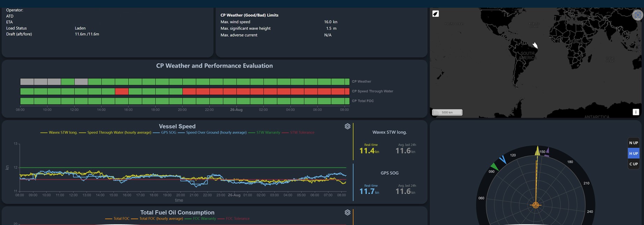Click the GPS SOG real-time value 11.7 kn
644x225 pixels.
369,191
